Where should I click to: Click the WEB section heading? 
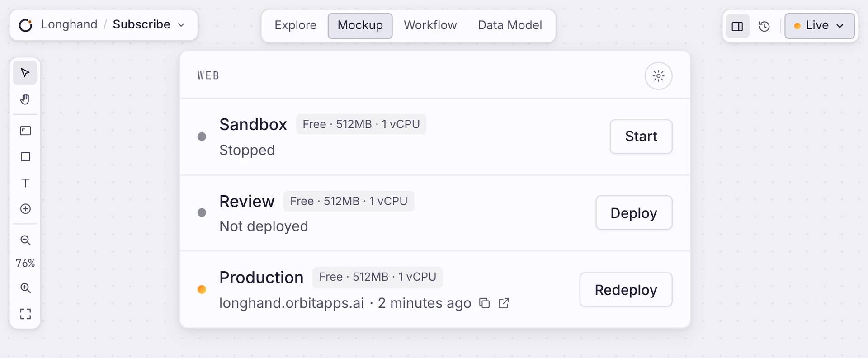tap(208, 76)
